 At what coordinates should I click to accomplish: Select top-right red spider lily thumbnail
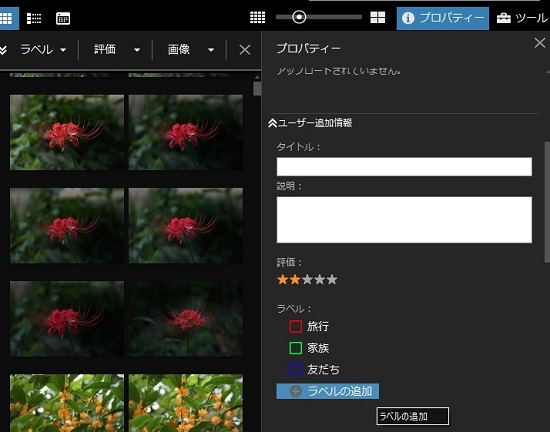pos(186,133)
